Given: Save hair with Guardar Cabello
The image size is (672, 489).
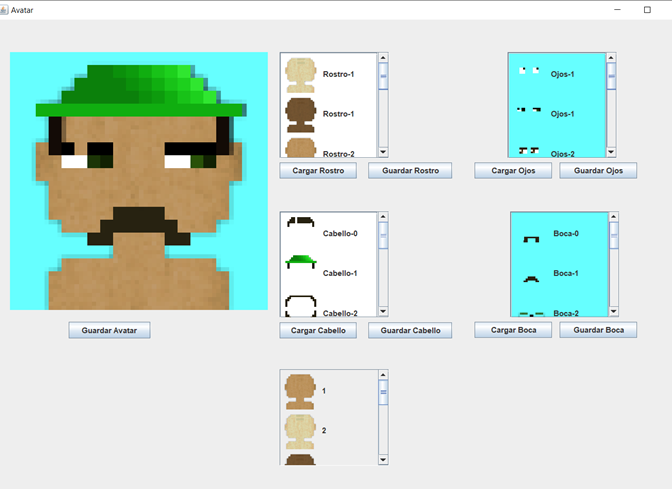Looking at the screenshot, I should click(410, 330).
